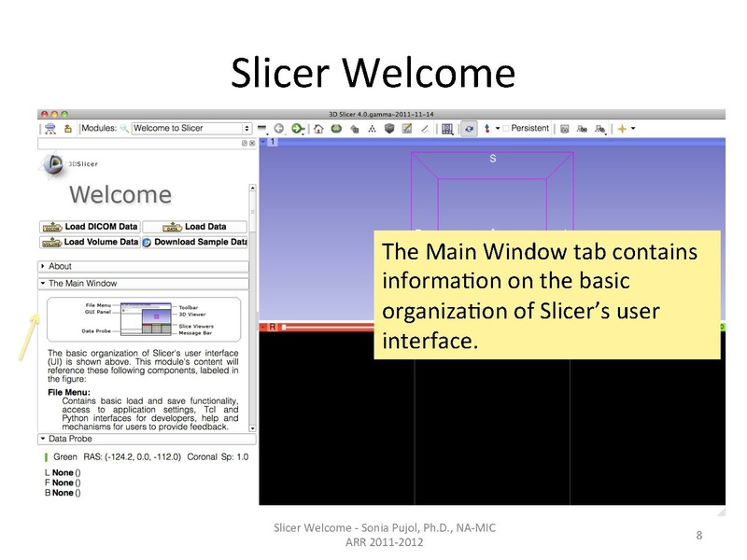This screenshot has height=560, width=747.
Task: Click the red slice view bar
Action: (x=308, y=328)
